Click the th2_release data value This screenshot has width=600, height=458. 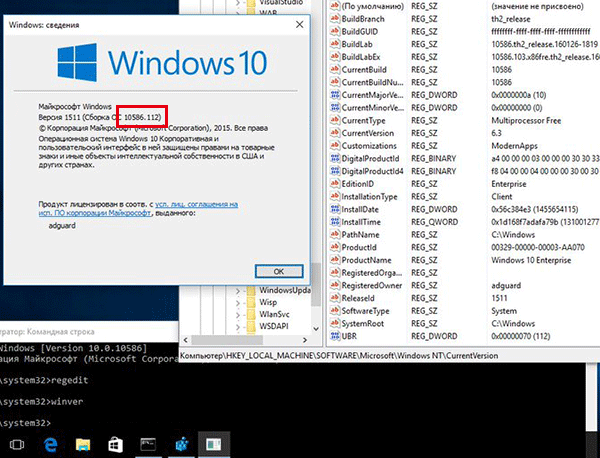tap(510, 19)
